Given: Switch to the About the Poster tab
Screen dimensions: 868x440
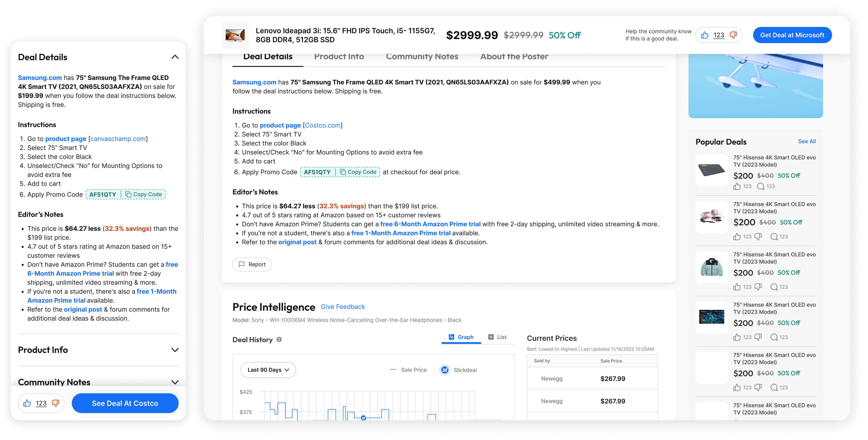Looking at the screenshot, I should [x=514, y=57].
